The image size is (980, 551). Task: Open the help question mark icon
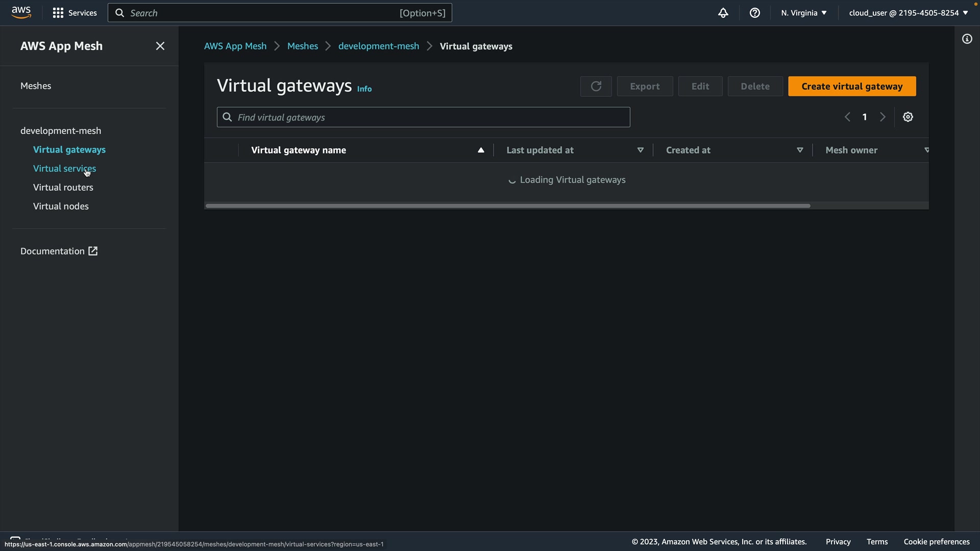[x=754, y=13]
